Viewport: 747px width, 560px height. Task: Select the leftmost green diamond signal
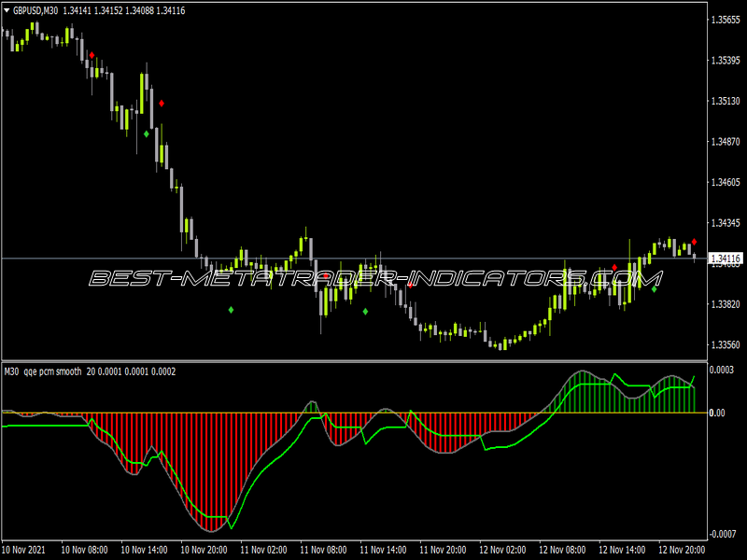click(x=147, y=133)
